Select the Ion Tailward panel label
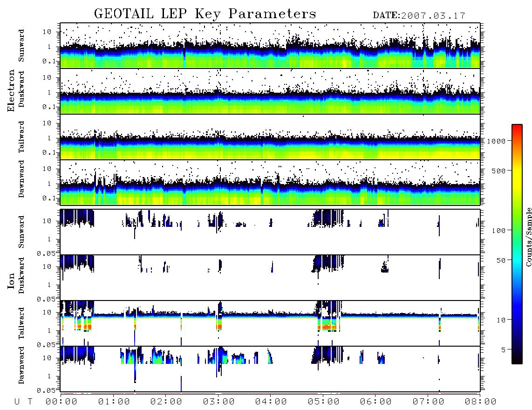 21,323
